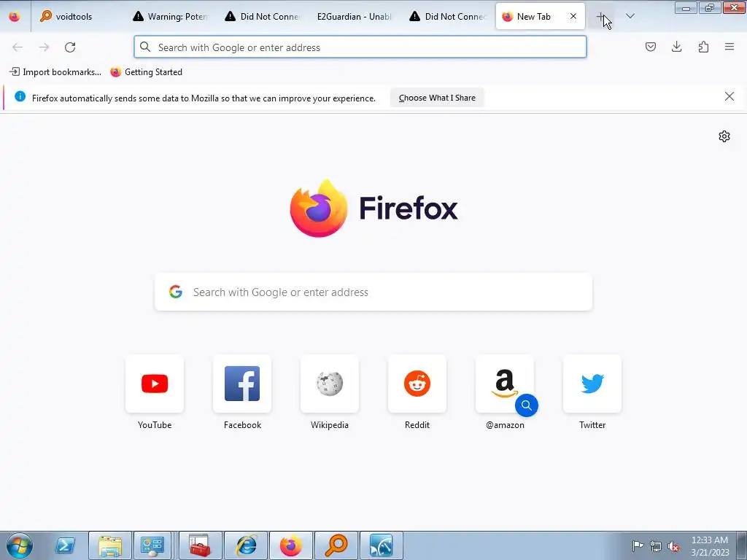Open the Firefox application menu
The width and height of the screenshot is (747, 560).
coord(729,47)
